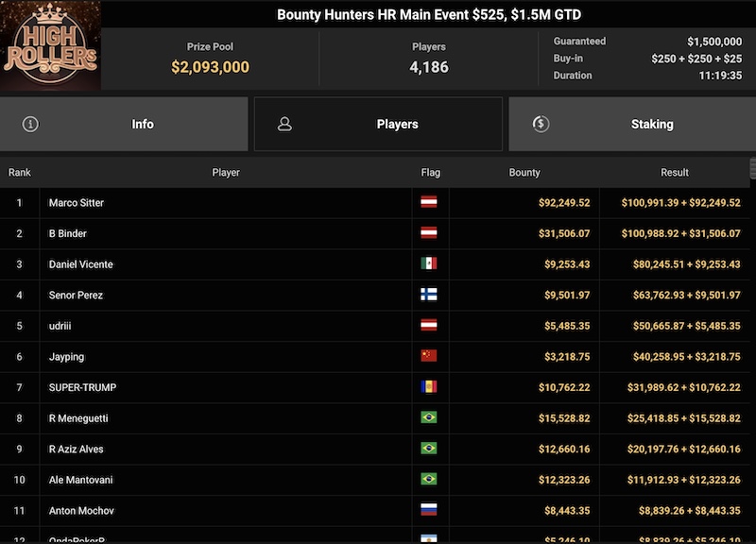The width and height of the screenshot is (756, 544).
Task: Click the High Rollers logo
Action: pyautogui.click(x=50, y=45)
